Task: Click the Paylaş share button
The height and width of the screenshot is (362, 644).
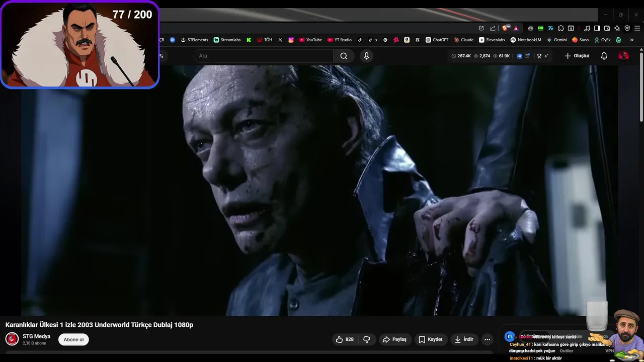Action: 394,339
